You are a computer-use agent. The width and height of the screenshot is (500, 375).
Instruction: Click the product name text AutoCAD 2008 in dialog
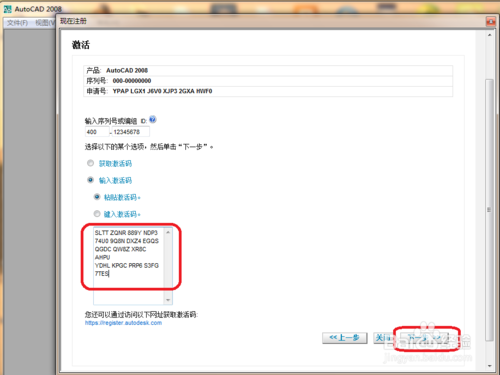(x=127, y=70)
